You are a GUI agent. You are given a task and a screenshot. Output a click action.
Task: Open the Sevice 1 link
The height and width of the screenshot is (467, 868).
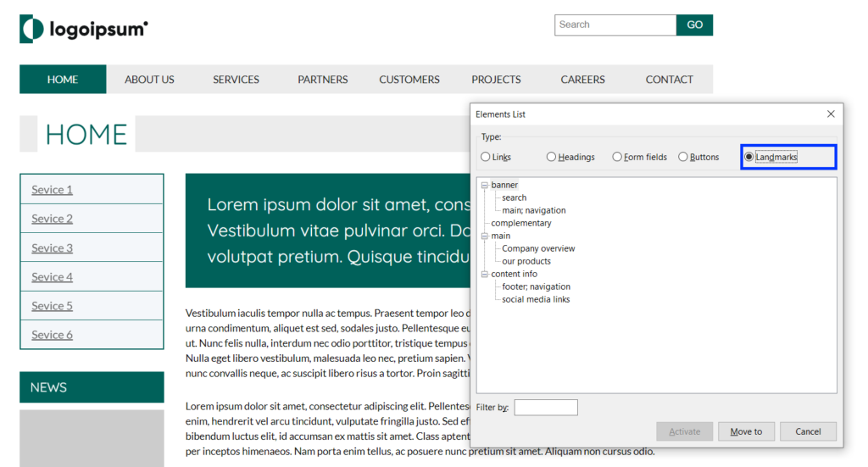(x=52, y=190)
